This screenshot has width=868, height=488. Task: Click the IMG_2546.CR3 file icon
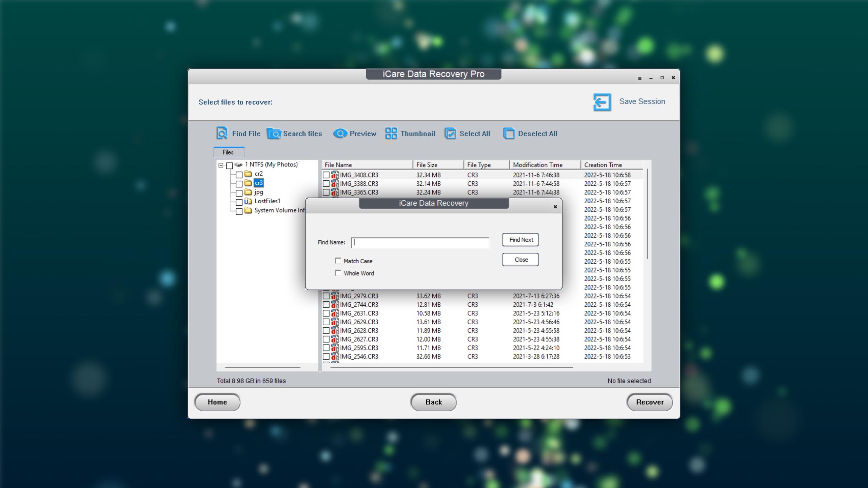point(335,357)
